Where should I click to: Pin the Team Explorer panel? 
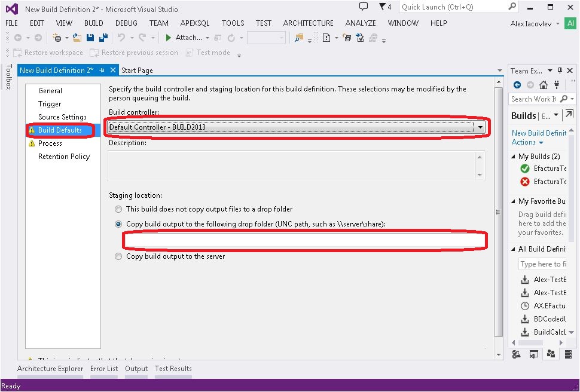tap(560, 71)
